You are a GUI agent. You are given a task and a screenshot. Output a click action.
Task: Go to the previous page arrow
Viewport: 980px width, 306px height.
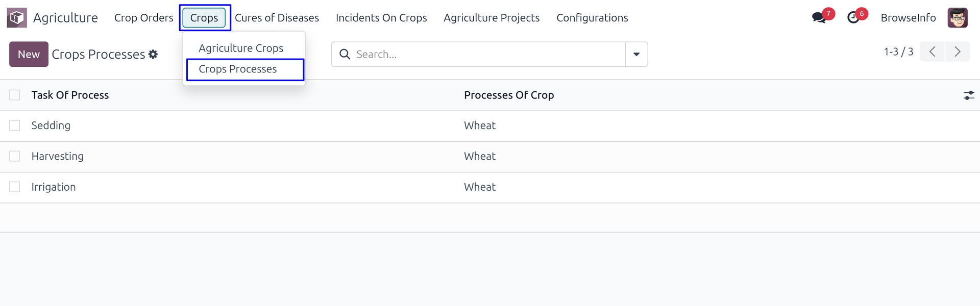[x=933, y=52]
